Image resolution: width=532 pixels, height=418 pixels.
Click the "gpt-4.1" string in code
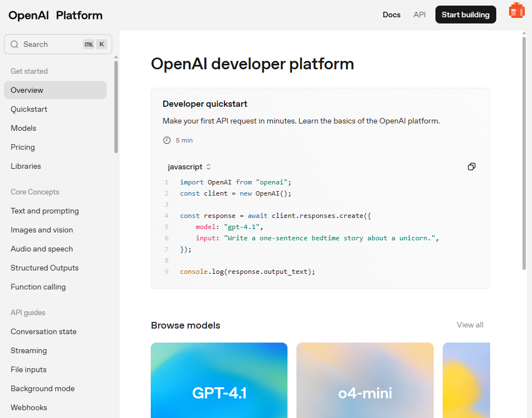(x=242, y=227)
